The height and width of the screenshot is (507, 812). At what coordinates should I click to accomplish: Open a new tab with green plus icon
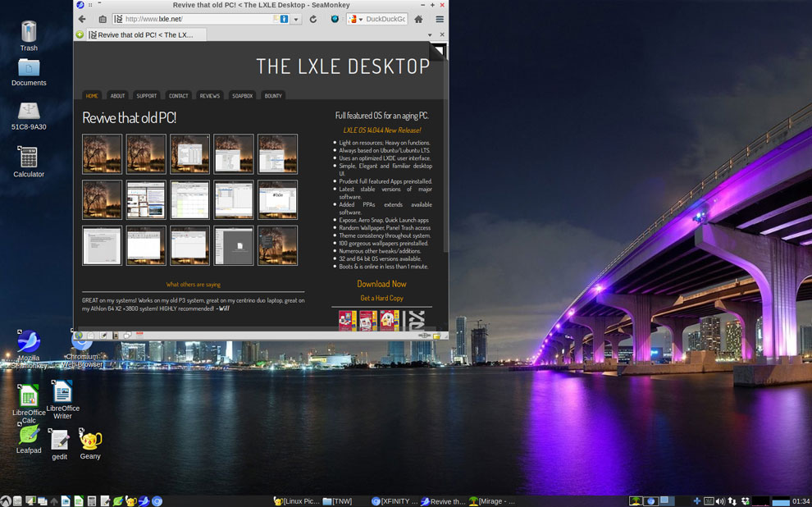(80, 34)
